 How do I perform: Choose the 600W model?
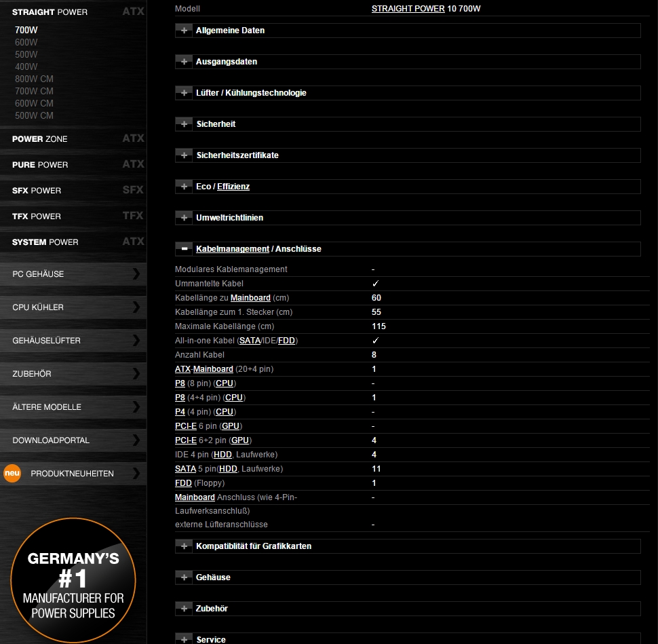[26, 42]
